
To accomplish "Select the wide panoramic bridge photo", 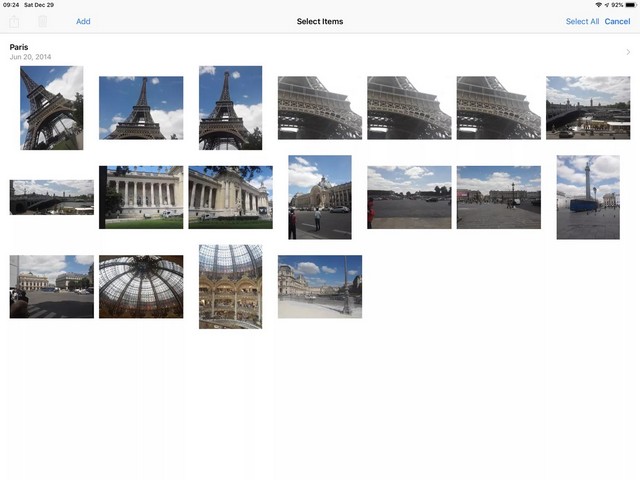I will 52,197.
